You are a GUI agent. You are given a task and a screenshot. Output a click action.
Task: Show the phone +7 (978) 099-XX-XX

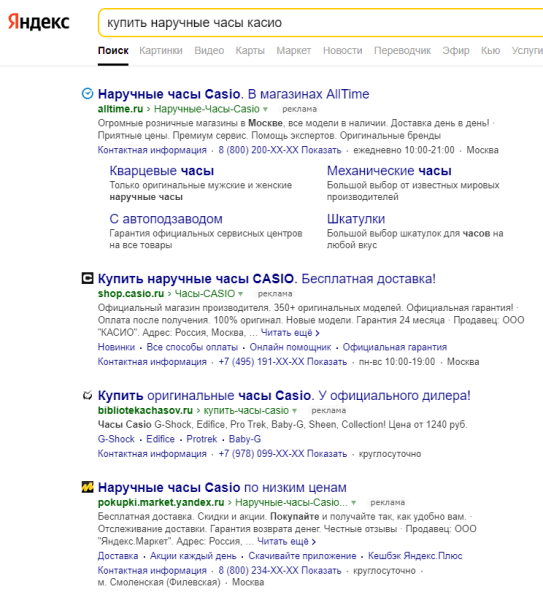(283, 453)
